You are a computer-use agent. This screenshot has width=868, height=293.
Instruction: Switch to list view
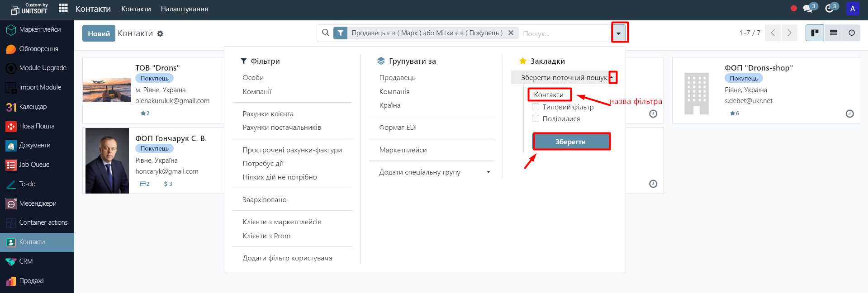coord(833,33)
